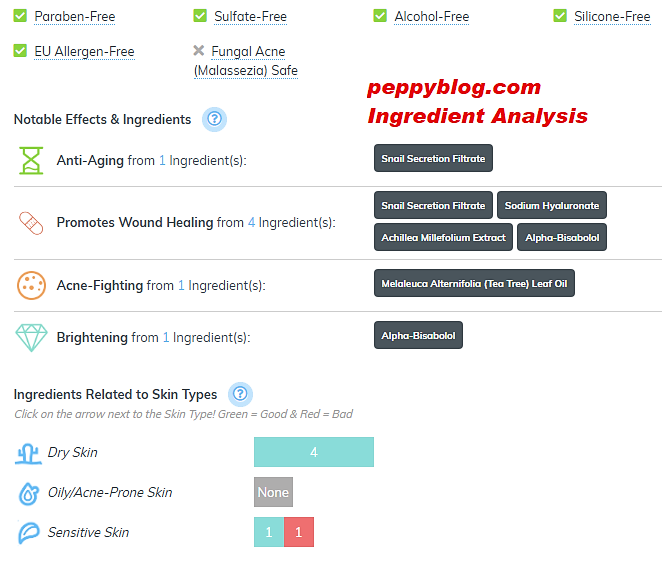Click the Fungal Acne Safe X mark

point(199,51)
